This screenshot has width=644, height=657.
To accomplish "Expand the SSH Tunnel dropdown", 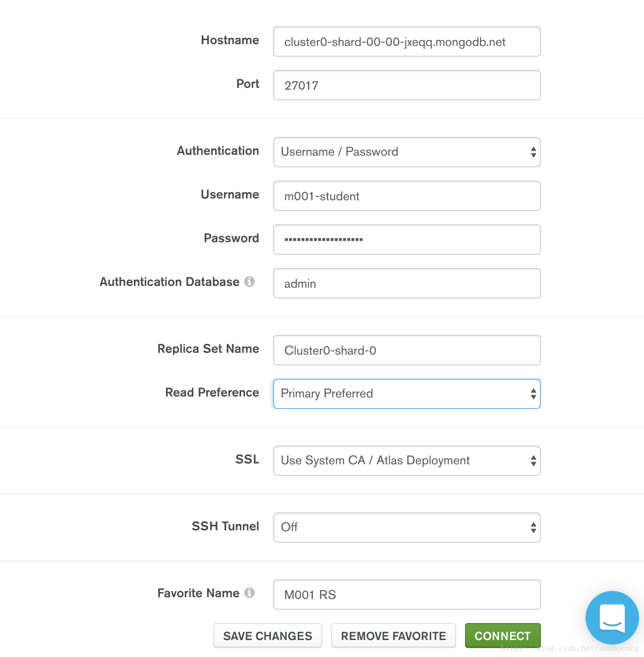I will point(407,528).
